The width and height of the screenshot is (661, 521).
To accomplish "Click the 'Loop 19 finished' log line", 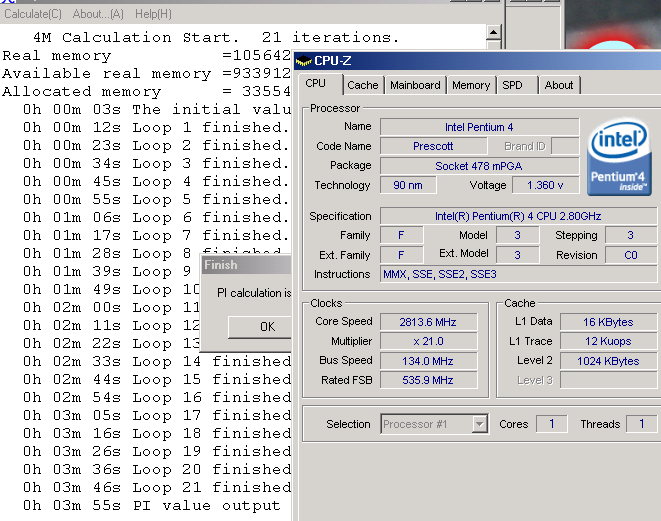I will pos(157,451).
